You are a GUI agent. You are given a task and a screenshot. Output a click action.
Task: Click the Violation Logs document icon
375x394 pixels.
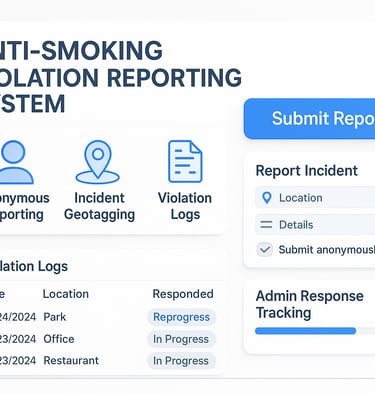(185, 161)
